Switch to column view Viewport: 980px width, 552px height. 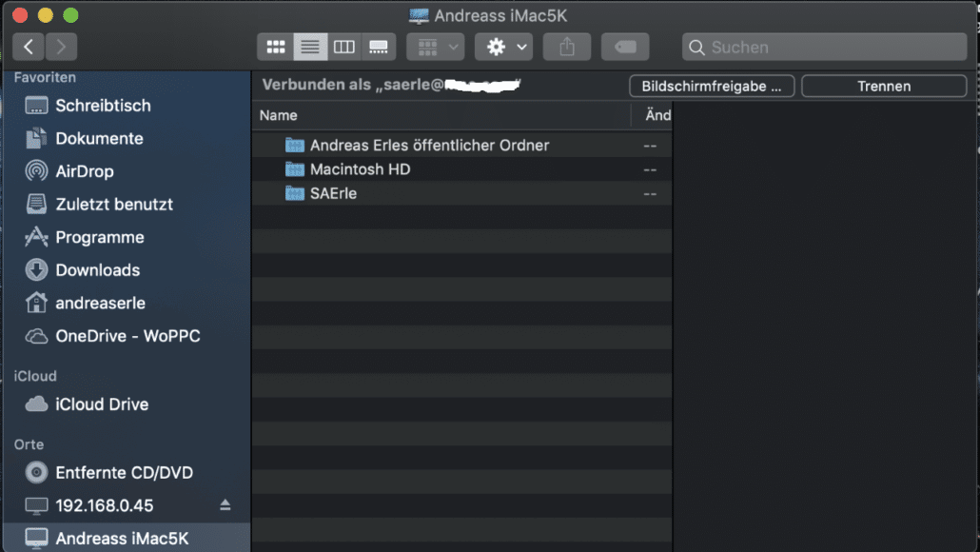coord(344,47)
